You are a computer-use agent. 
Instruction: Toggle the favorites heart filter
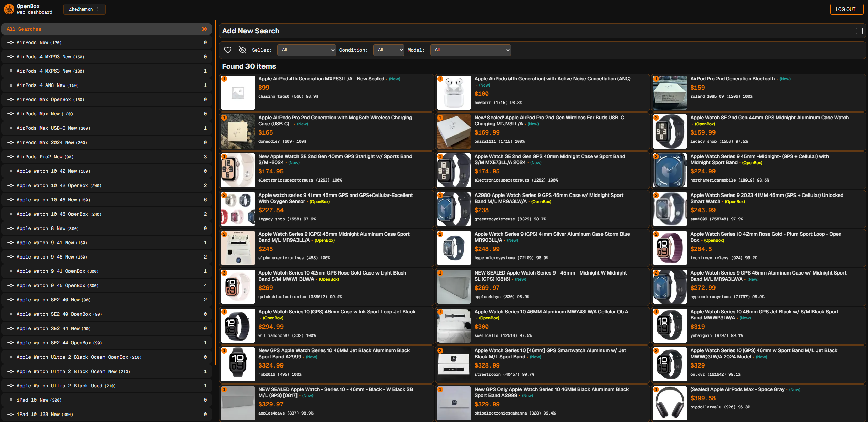[228, 50]
